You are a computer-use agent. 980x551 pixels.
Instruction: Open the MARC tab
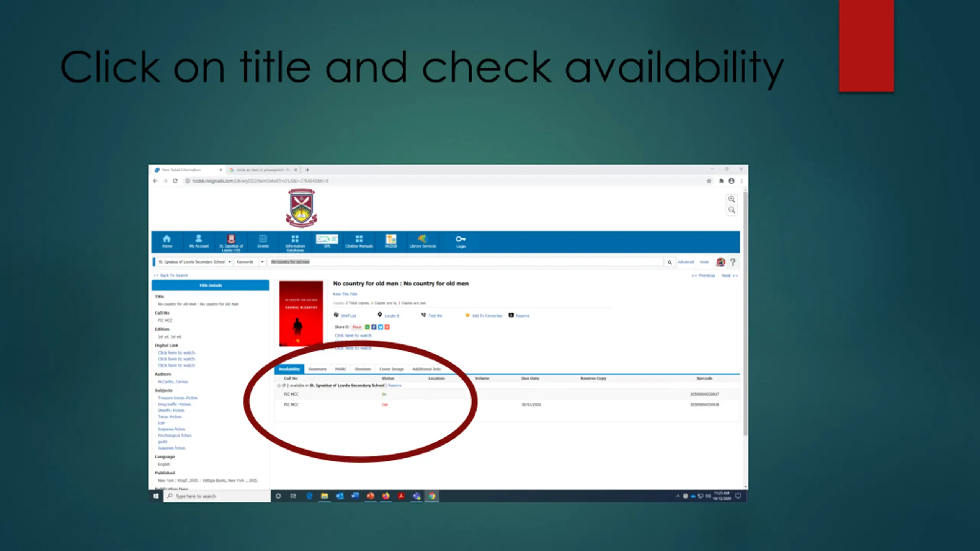[340, 369]
